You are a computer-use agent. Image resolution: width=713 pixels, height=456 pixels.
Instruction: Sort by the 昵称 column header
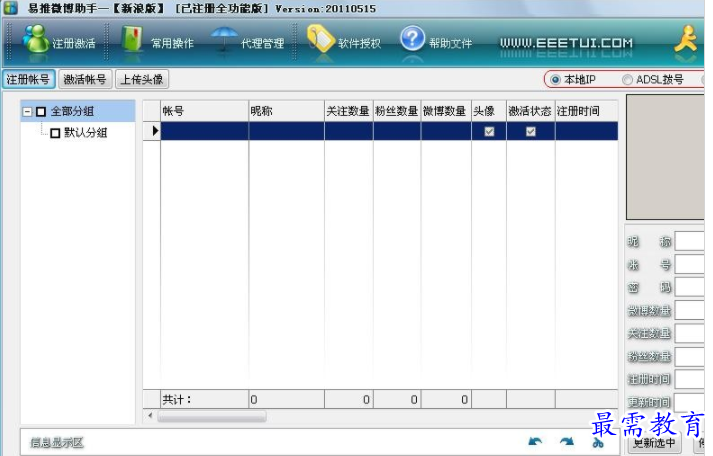(x=286, y=111)
